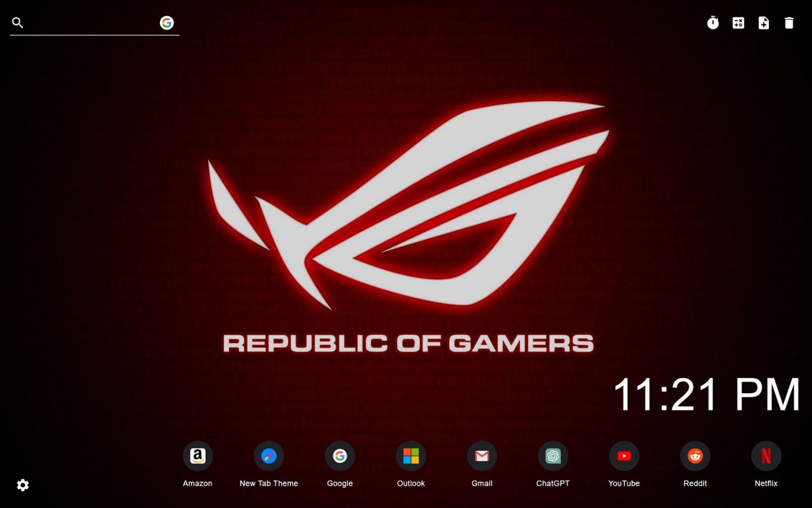Open the timer stopwatch tool
812x508 pixels.
pyautogui.click(x=713, y=23)
